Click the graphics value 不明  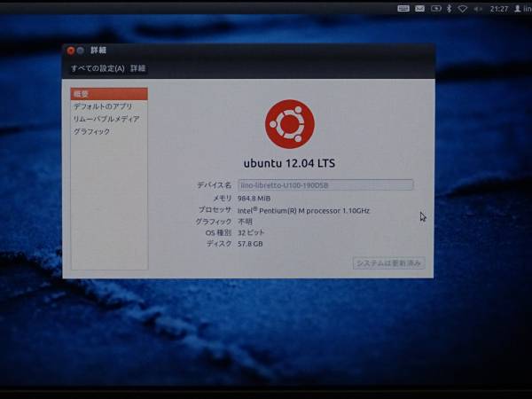tap(245, 222)
